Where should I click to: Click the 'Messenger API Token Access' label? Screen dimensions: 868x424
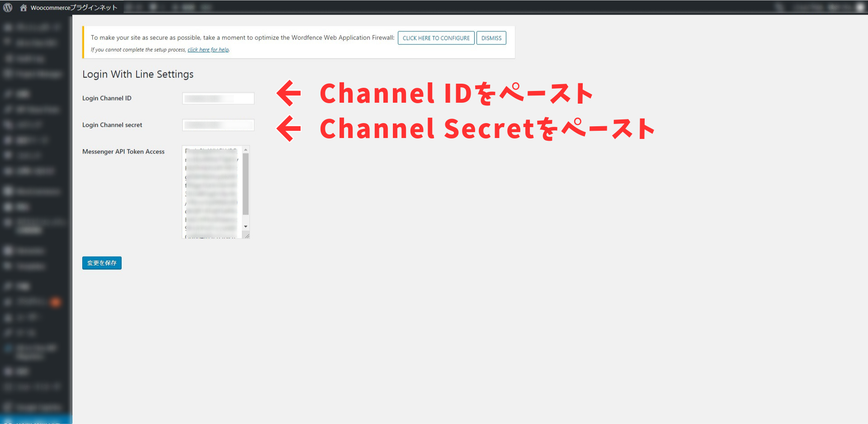(x=123, y=152)
